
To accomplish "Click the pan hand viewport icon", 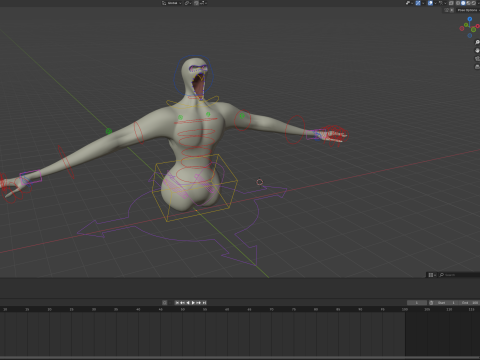I will coord(477,51).
